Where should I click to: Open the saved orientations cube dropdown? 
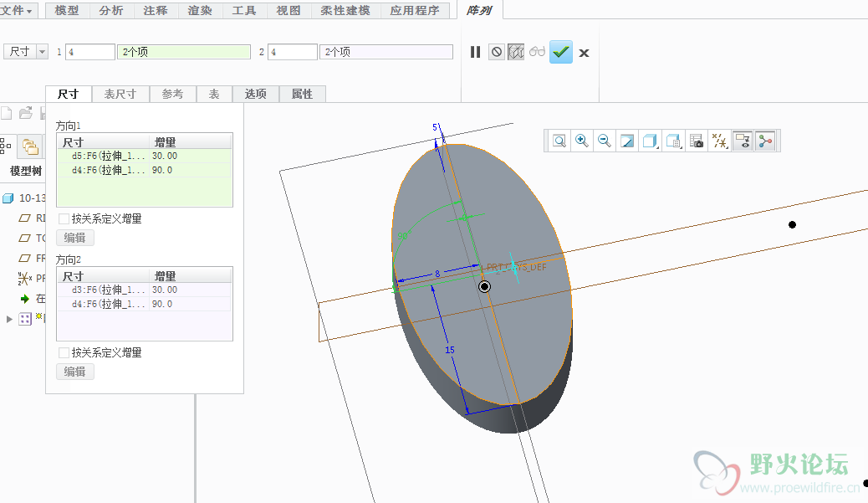[673, 141]
